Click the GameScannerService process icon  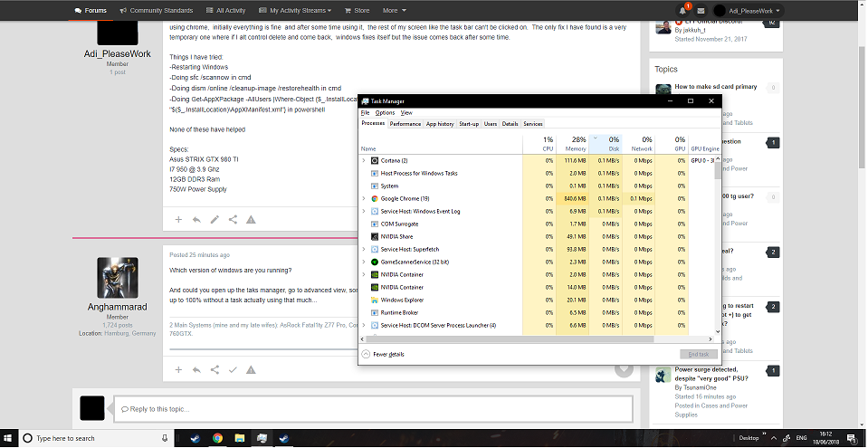[x=375, y=262]
